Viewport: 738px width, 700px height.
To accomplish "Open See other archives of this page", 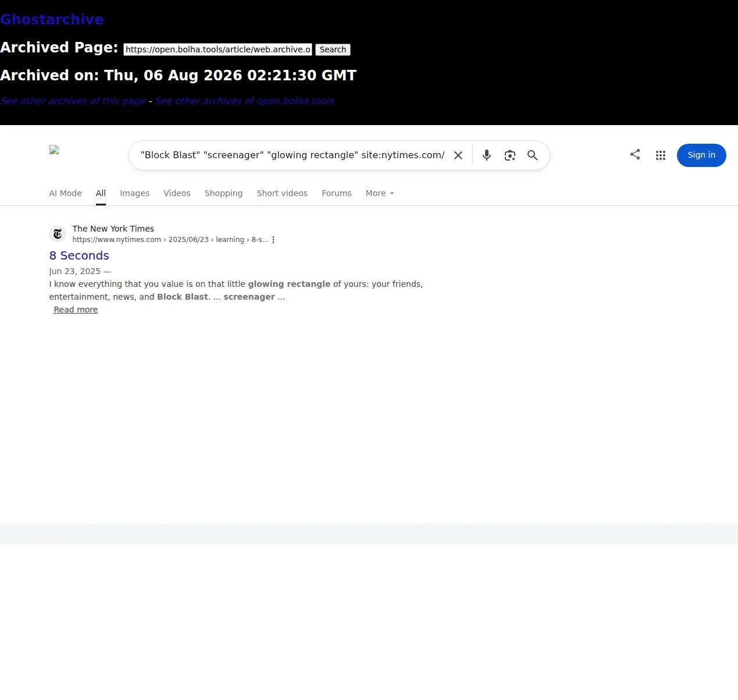I will [x=73, y=101].
